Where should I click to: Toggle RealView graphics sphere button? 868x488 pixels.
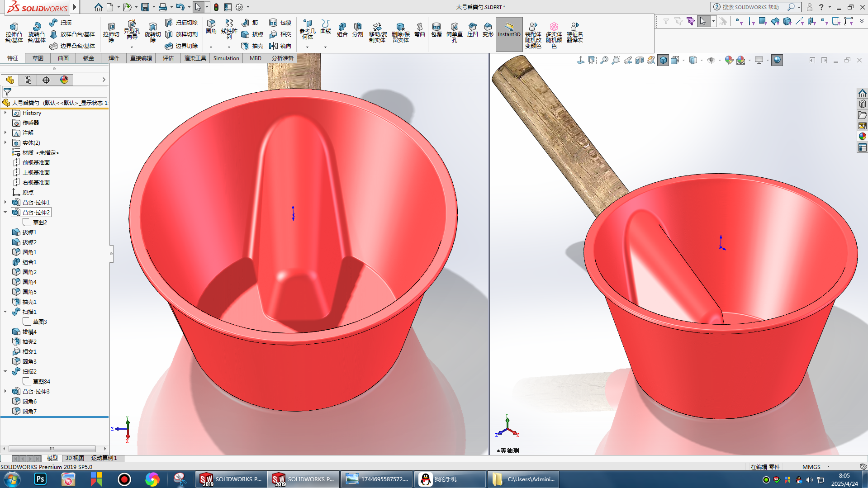777,60
